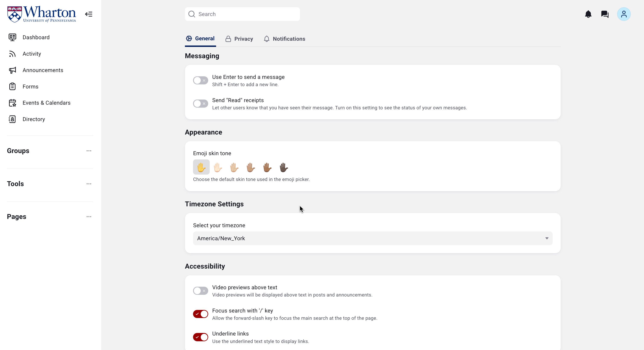
Task: Open notifications bell in top bar
Action: coord(588,14)
